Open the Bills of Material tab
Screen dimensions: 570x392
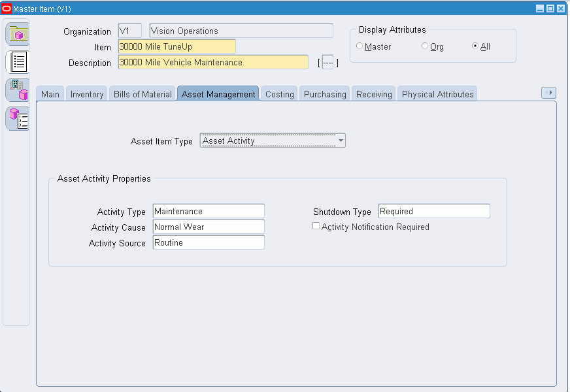[142, 94]
